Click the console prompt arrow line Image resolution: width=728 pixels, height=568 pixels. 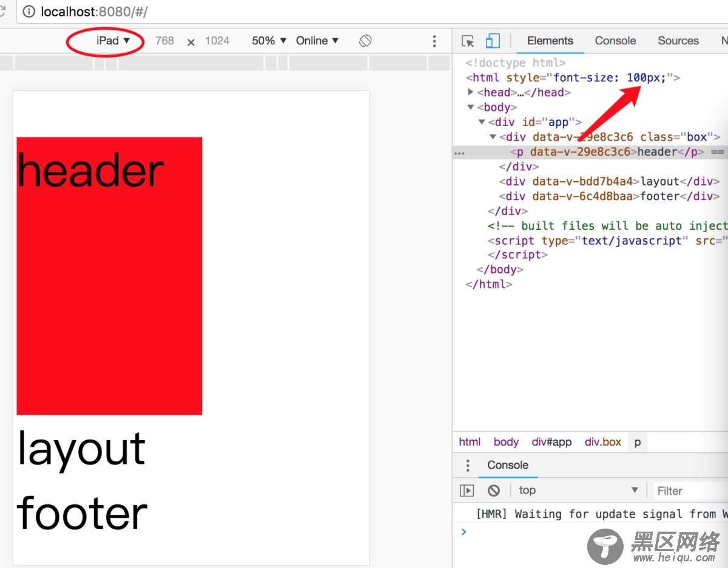(590, 532)
